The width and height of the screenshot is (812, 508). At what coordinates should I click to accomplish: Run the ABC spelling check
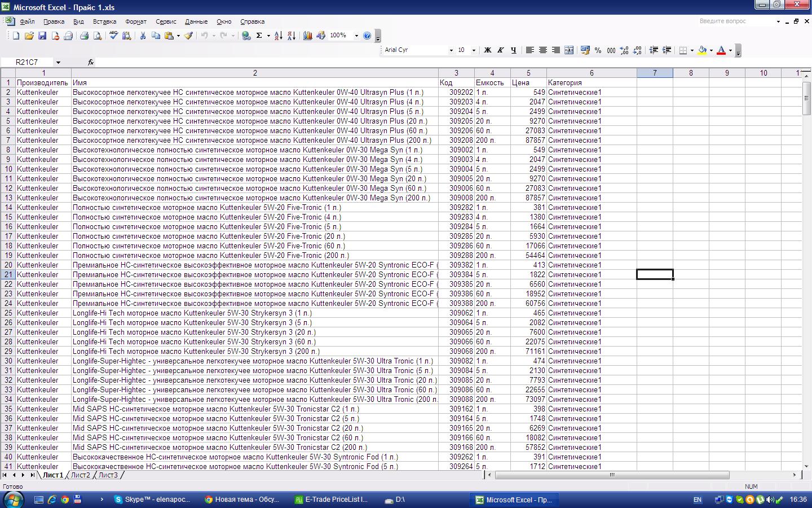pos(113,36)
